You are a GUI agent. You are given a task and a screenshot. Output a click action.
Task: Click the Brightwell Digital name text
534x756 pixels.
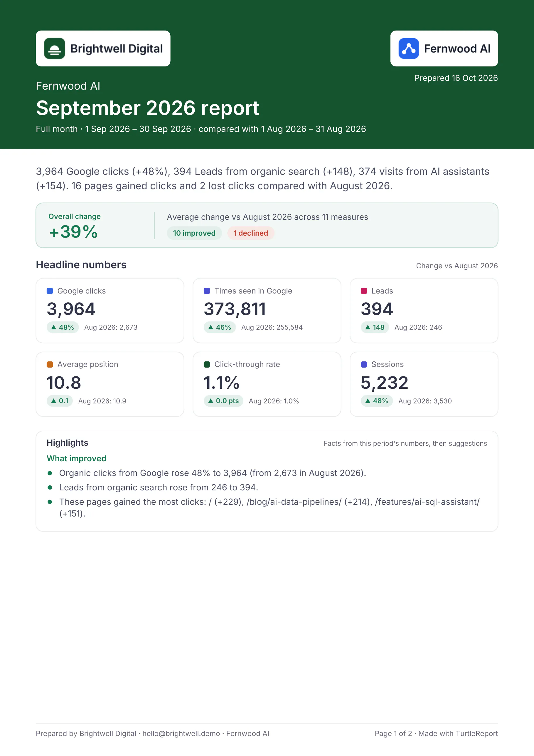(117, 49)
